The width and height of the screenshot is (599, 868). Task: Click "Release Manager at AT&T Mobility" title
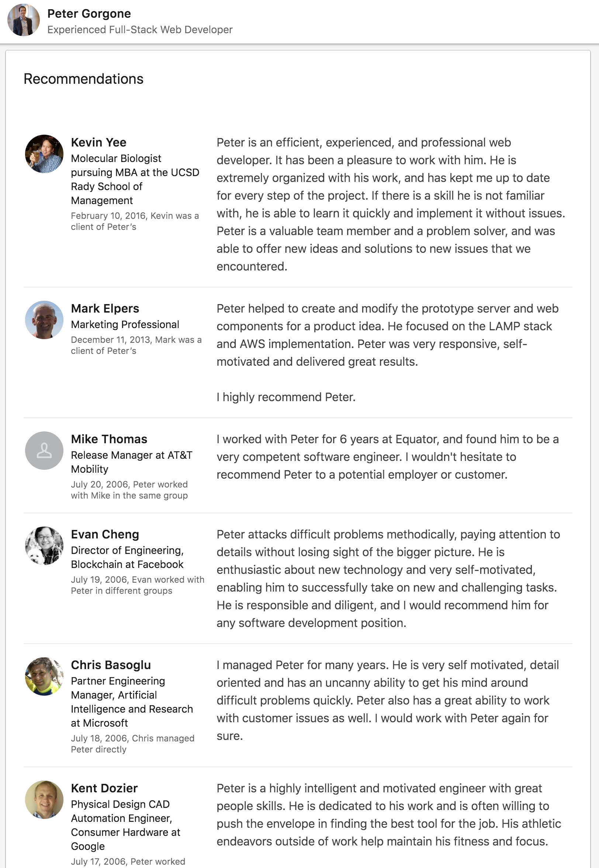click(131, 462)
